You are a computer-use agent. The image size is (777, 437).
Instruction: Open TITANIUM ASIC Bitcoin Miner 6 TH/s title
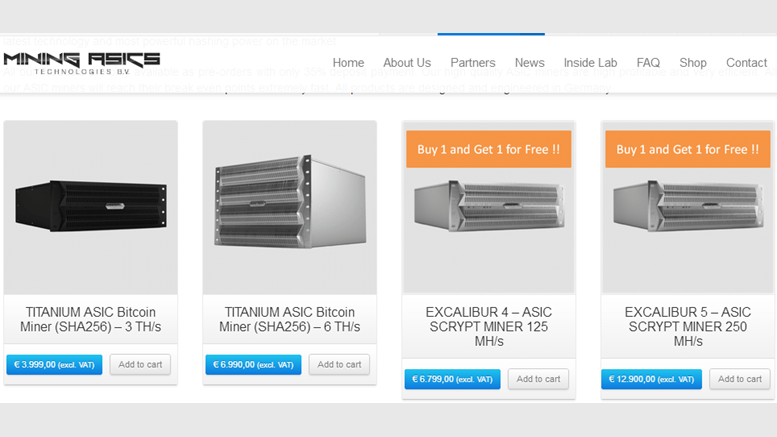tap(290, 320)
